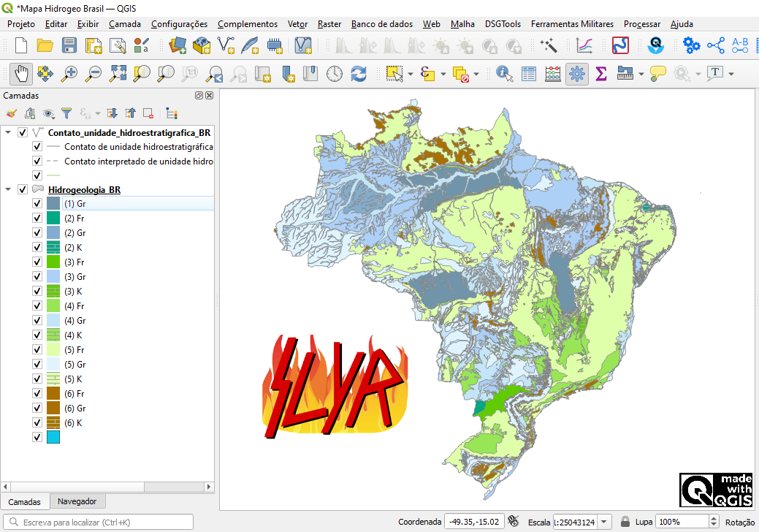Open the Layout Manager icon
759x532 pixels.
(117, 45)
